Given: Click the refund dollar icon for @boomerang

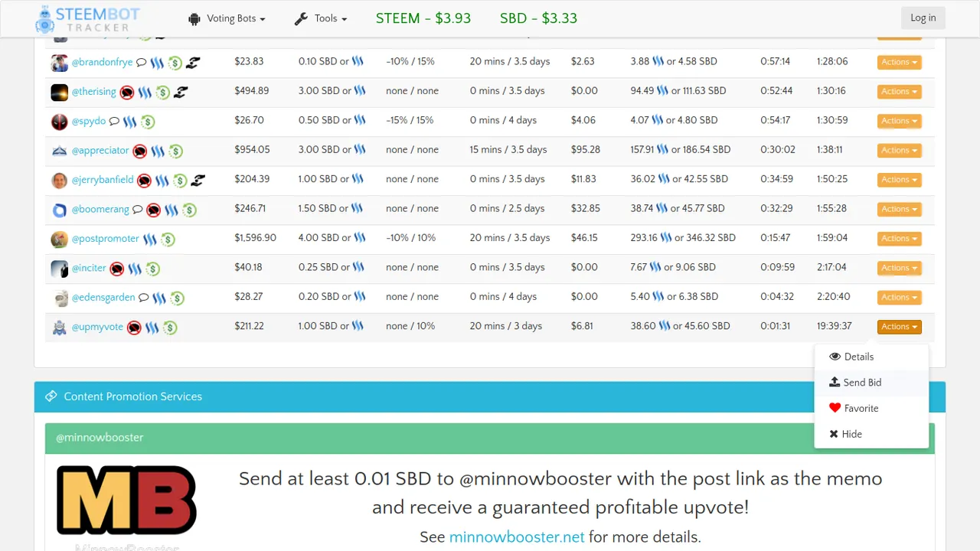Looking at the screenshot, I should click(x=189, y=210).
